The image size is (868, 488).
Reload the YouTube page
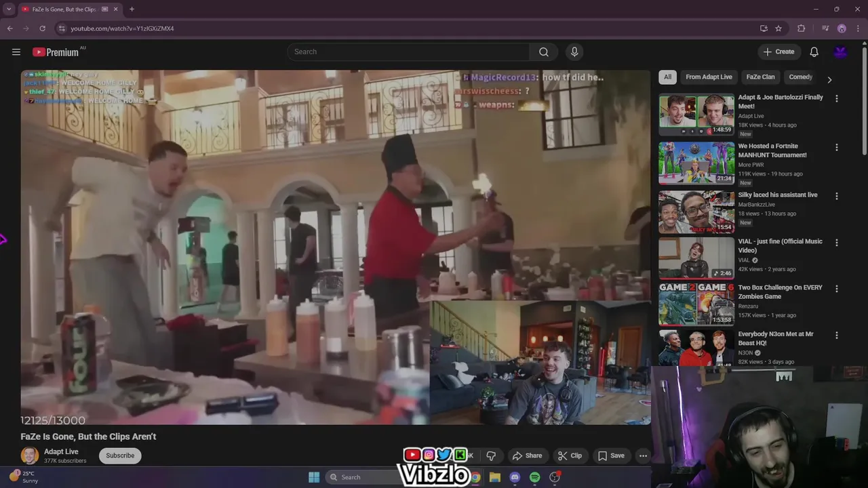(42, 28)
